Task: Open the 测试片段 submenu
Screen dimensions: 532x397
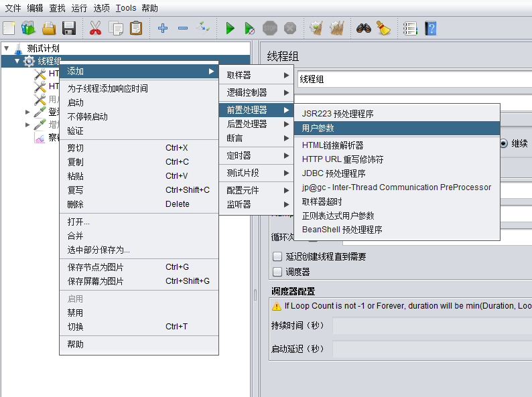Action: pos(257,173)
